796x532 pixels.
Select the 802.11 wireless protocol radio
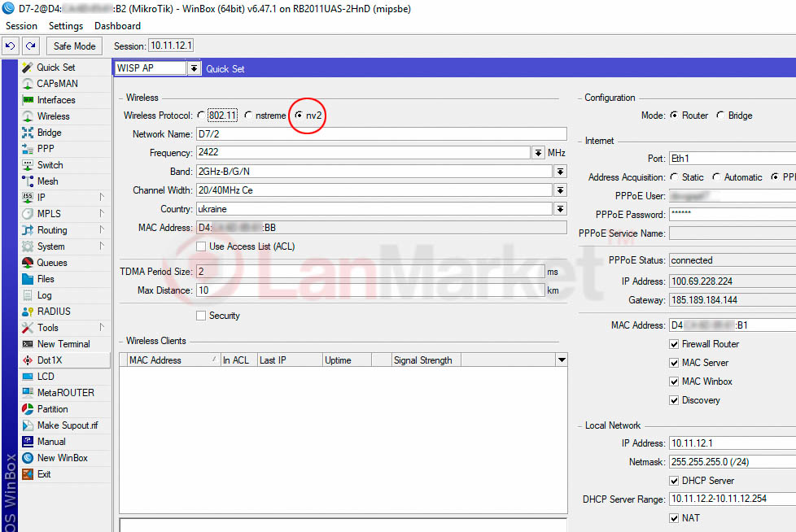[201, 116]
